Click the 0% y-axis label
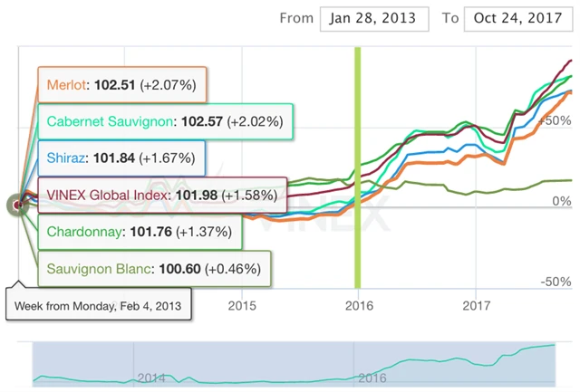The width and height of the screenshot is (580, 392). tap(560, 201)
